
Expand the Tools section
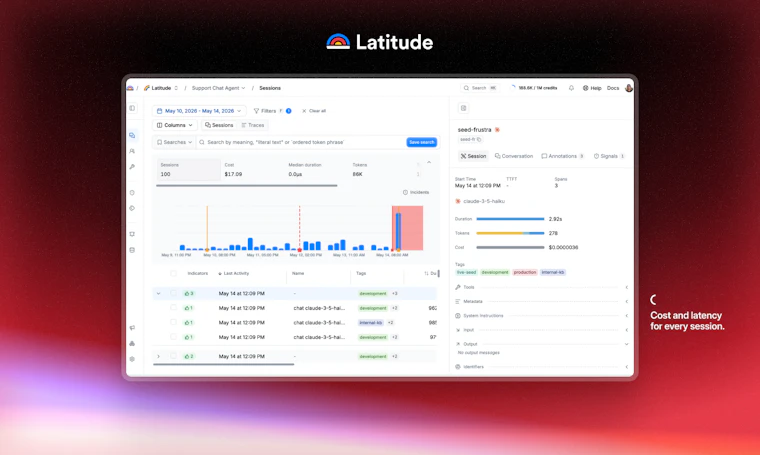click(542, 287)
